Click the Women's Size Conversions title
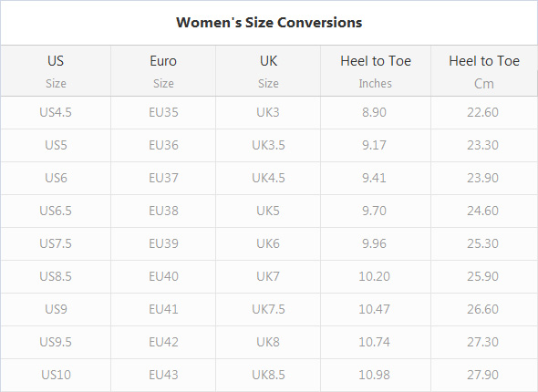Screen dimensions: 538x392 point(269,23)
